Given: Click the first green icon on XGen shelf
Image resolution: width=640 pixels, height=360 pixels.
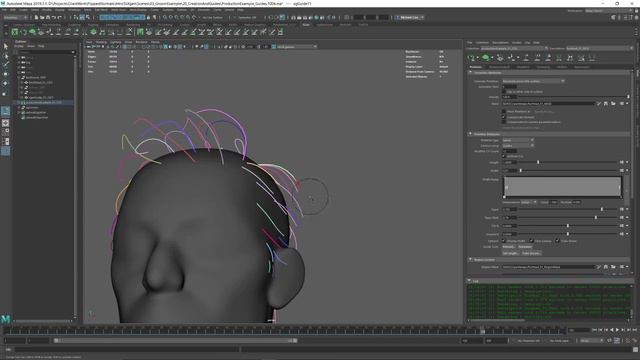Looking at the screenshot, I should tap(15, 32).
